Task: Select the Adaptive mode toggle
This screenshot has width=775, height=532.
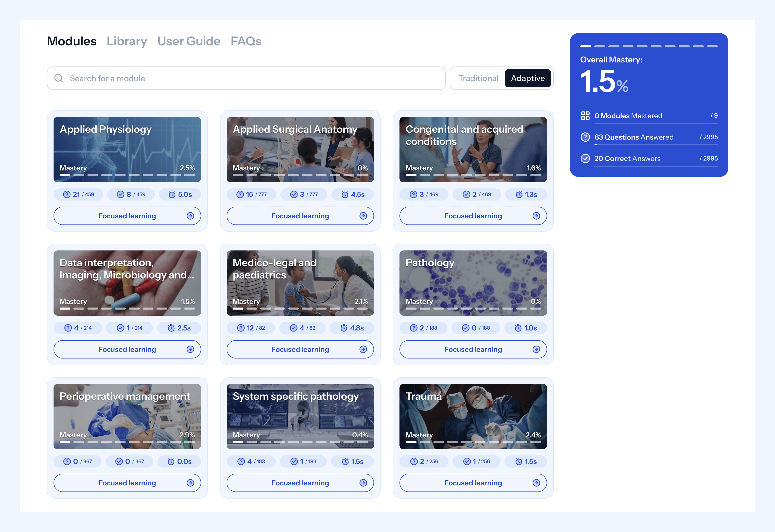Action: [527, 78]
